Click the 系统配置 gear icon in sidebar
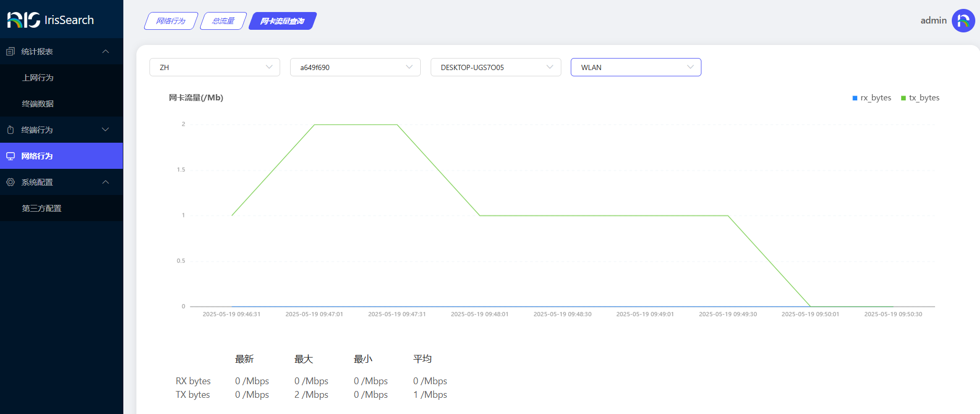Screen dimensions: 980x414 pos(10,182)
